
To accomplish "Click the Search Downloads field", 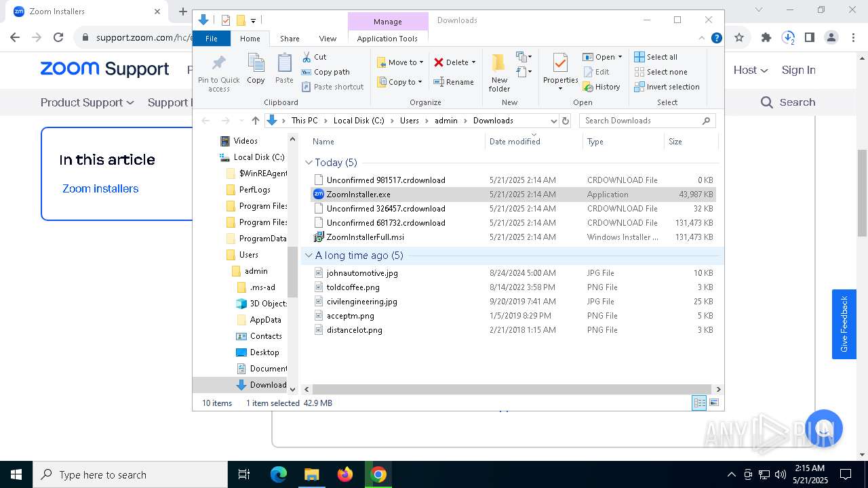I will 647,121.
